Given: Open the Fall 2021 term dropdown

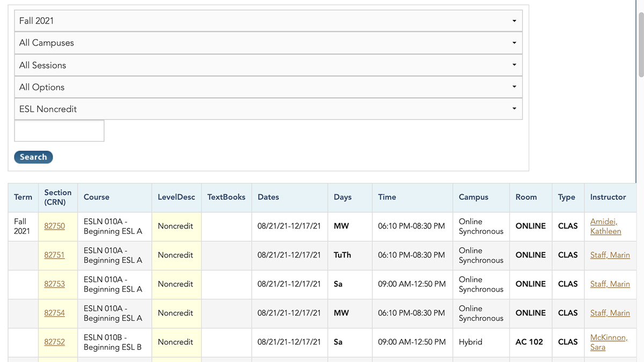Looking at the screenshot, I should point(268,20).
